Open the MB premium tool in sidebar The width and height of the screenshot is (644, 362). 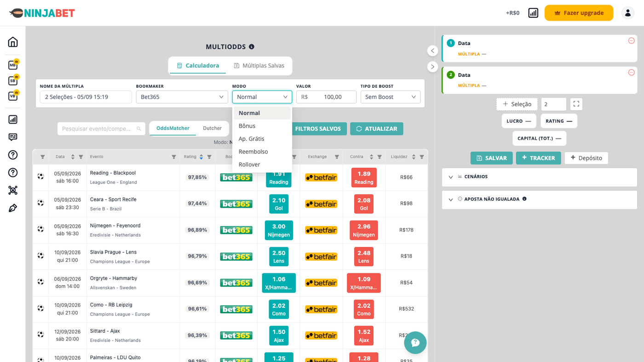click(x=13, y=65)
